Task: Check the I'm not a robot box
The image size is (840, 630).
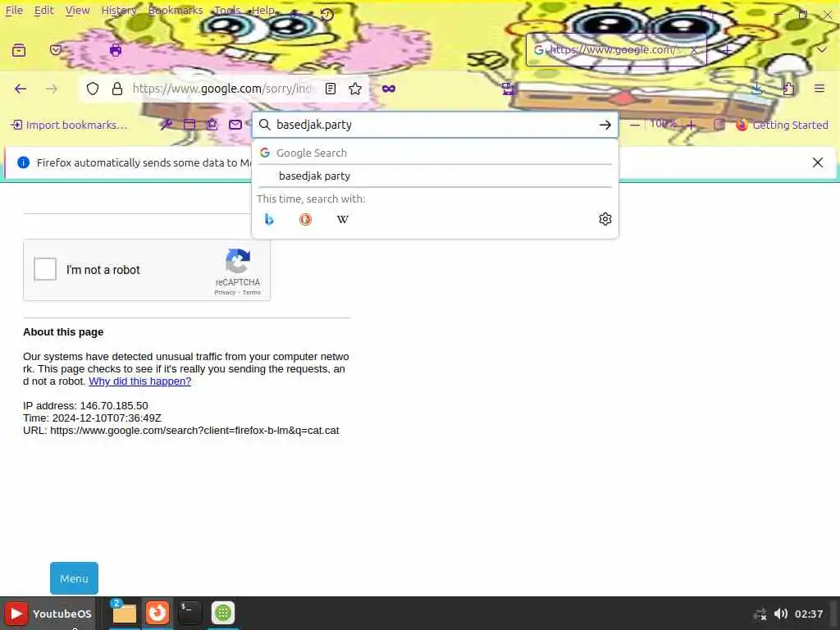Action: [45, 269]
